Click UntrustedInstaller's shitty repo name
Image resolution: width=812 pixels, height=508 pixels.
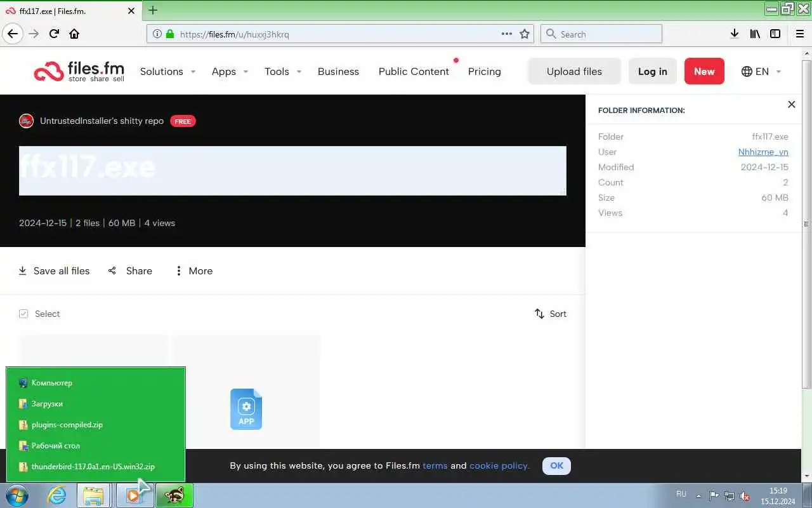(101, 121)
